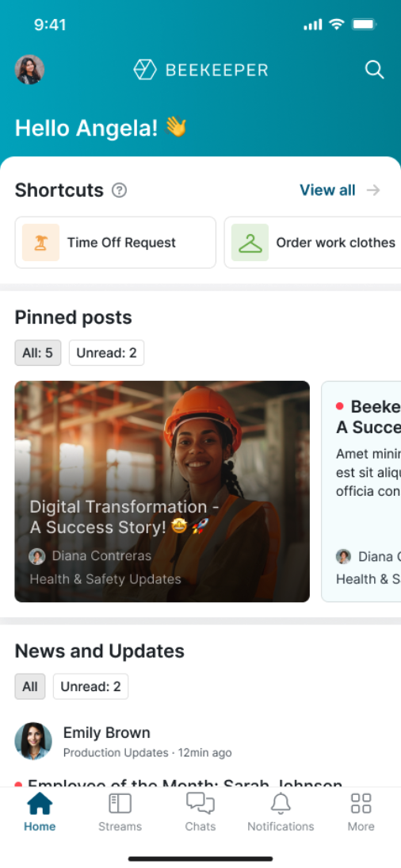
Task: Go to the Home tab
Action: pyautogui.click(x=40, y=812)
